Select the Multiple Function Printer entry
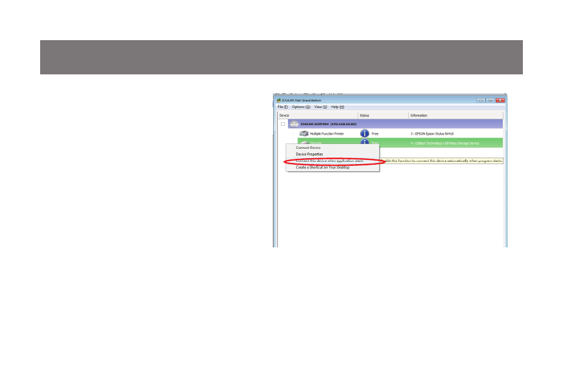Image resolution: width=563 pixels, height=392 pixels. point(327,133)
